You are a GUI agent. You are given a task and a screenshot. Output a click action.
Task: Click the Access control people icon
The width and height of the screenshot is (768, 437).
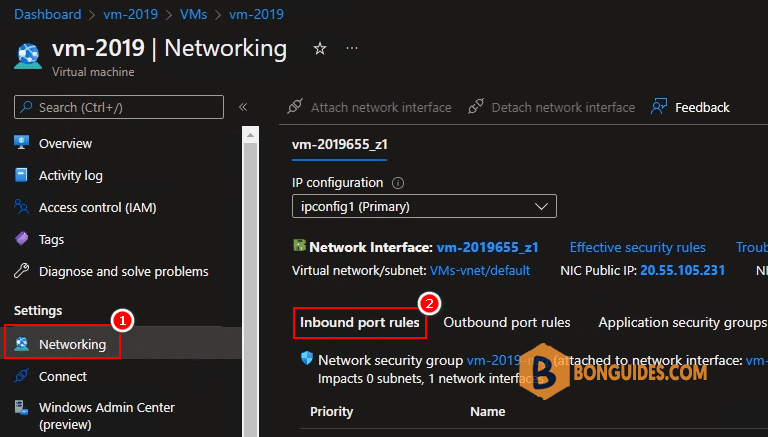pos(22,207)
